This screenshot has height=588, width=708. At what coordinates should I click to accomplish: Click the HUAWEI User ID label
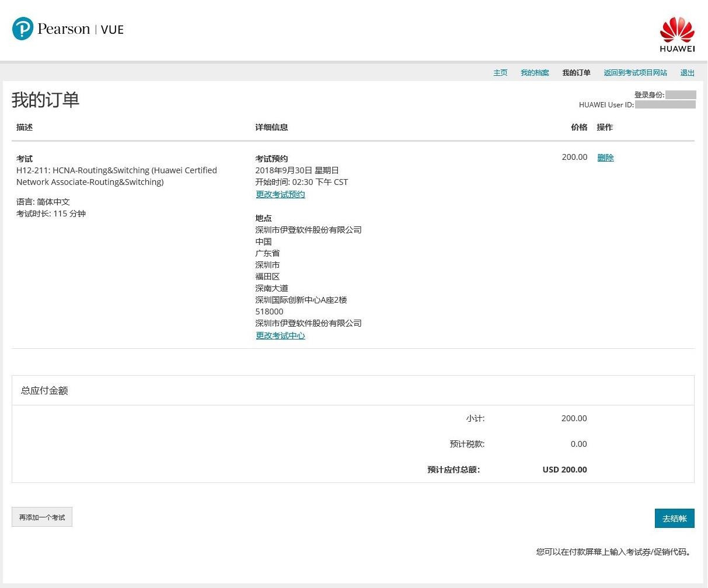pyautogui.click(x=606, y=105)
